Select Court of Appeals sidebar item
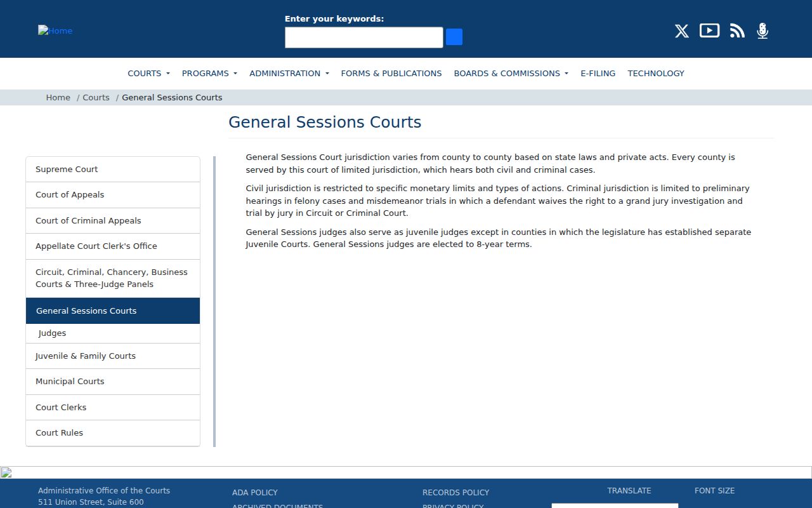Viewport: 812px width, 508px height. click(x=113, y=195)
